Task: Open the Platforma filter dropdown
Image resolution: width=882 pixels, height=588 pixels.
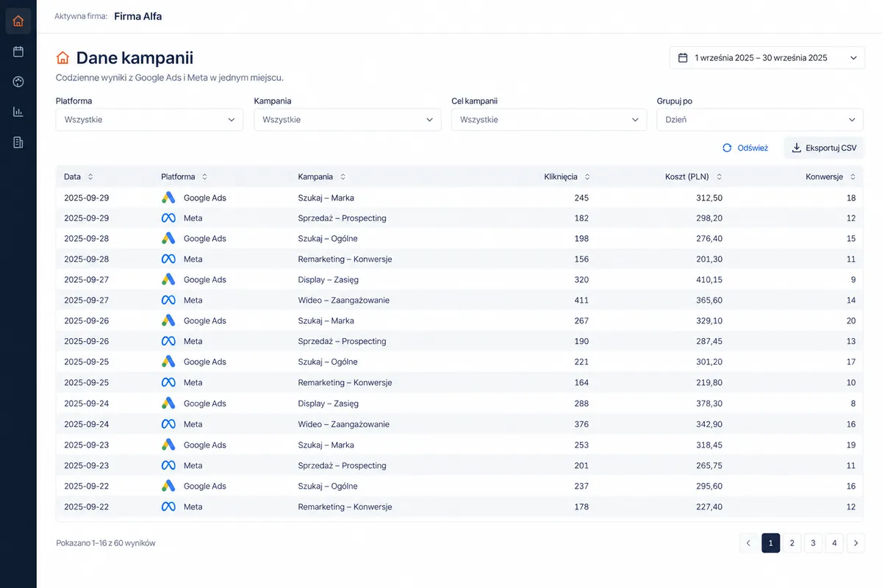Action: 149,120
